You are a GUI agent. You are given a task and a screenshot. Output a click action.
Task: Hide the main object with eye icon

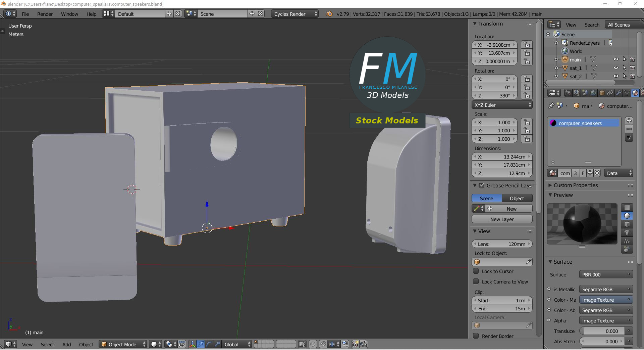(616, 59)
